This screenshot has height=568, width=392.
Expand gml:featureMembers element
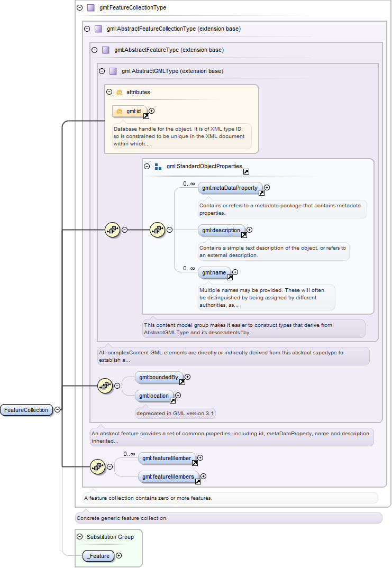tap(204, 477)
